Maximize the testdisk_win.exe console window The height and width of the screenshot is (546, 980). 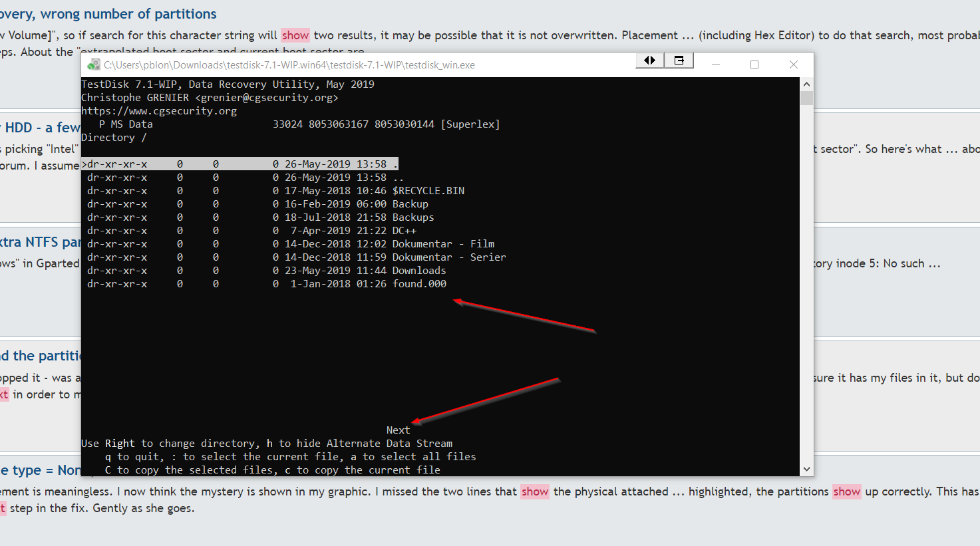[x=754, y=65]
